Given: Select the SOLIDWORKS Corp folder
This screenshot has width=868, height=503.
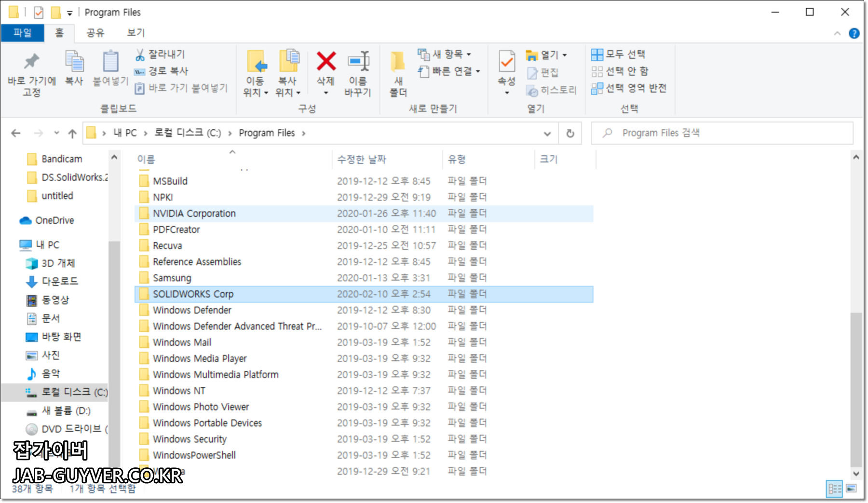Looking at the screenshot, I should tap(364, 294).
